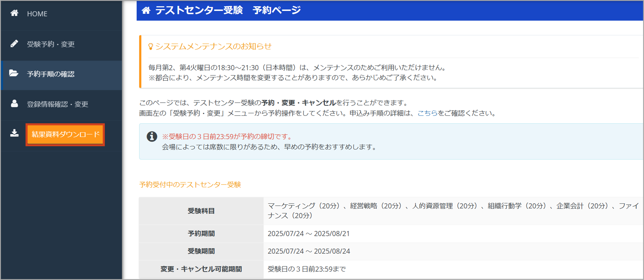Follow the こちら link for application details
The width and height of the screenshot is (644, 280).
pyautogui.click(x=427, y=113)
